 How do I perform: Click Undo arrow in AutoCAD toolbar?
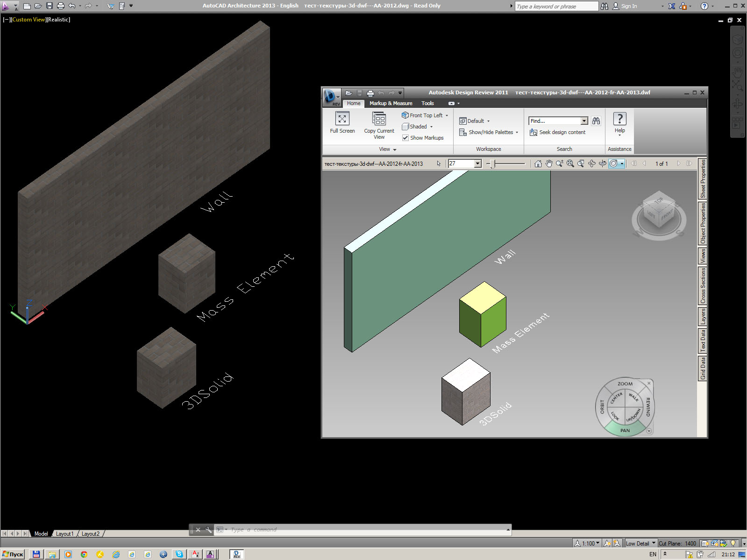[x=71, y=6]
